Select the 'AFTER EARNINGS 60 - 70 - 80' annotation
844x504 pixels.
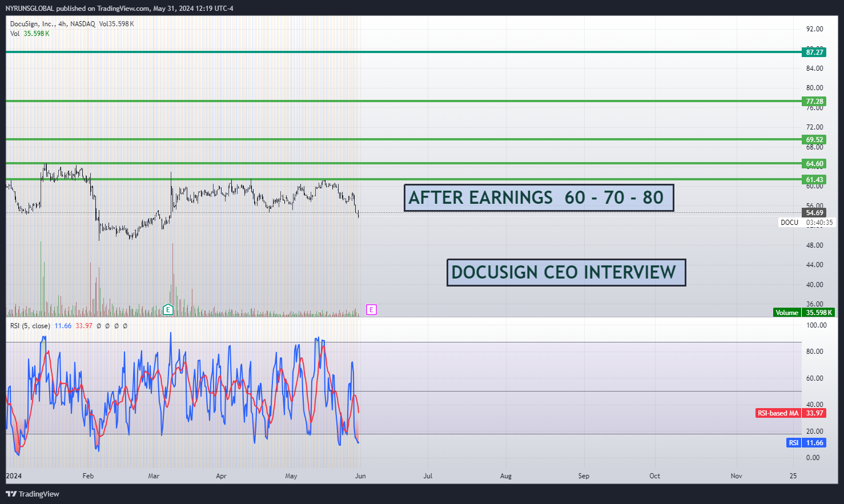pos(538,198)
